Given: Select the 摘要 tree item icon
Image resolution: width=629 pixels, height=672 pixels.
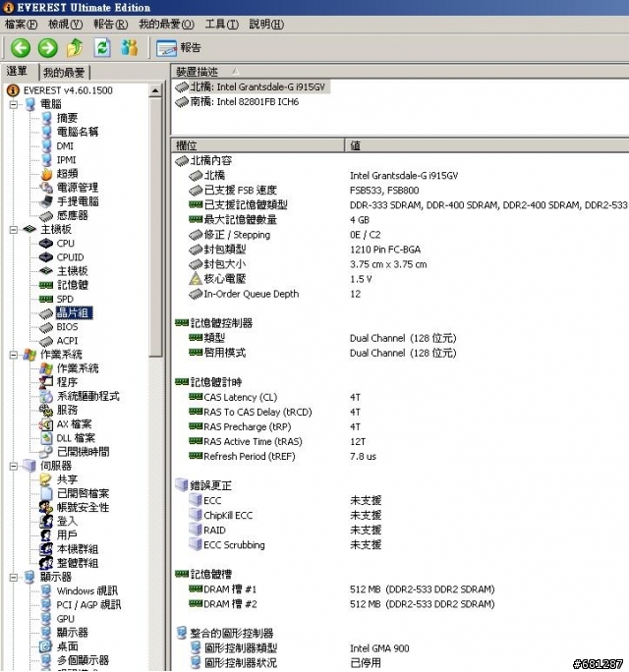Looking at the screenshot, I should (46, 118).
